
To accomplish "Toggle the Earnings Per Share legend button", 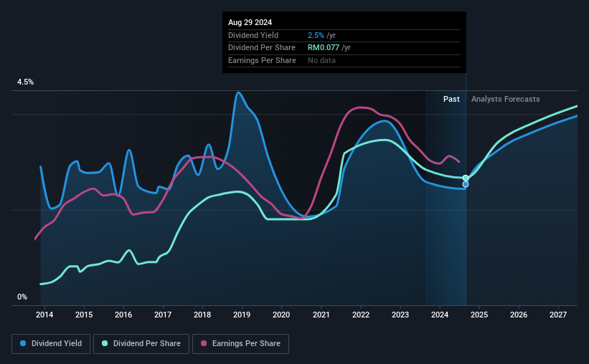I will coord(240,344).
